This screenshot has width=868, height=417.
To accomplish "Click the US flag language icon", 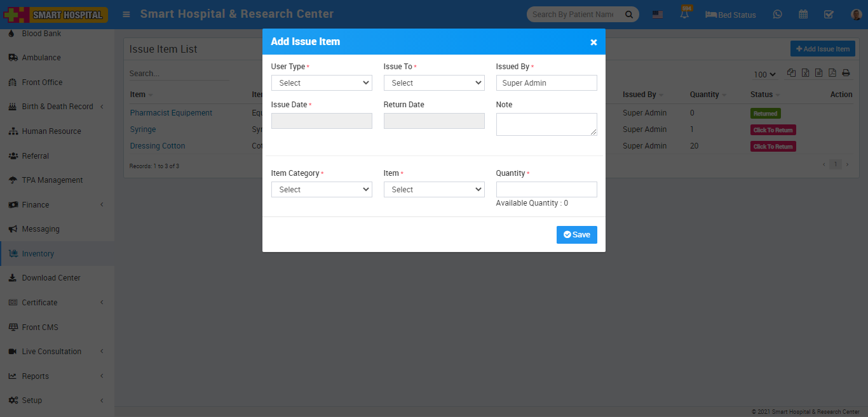I will pos(658,15).
